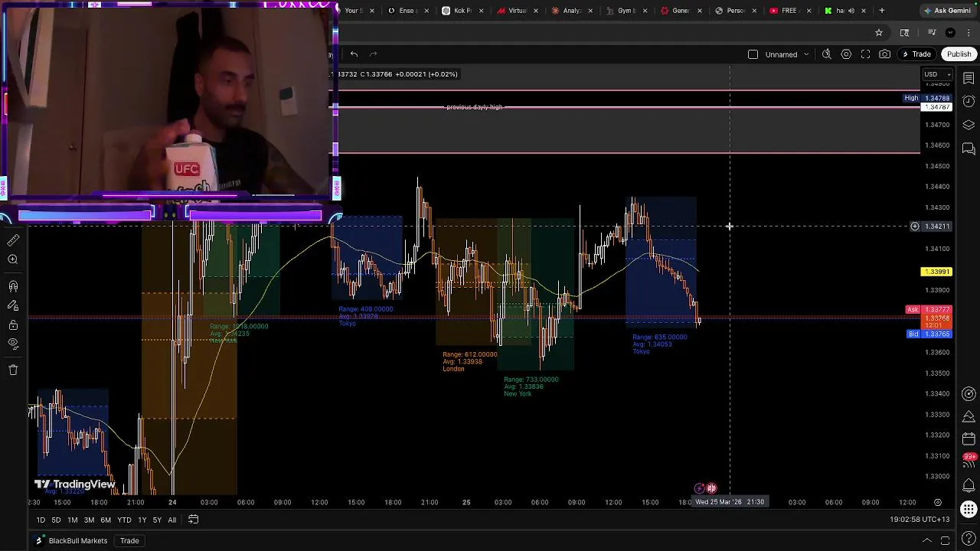The image size is (980, 551).
Task: Collapse the bottom panel chevron
Action: tap(926, 541)
